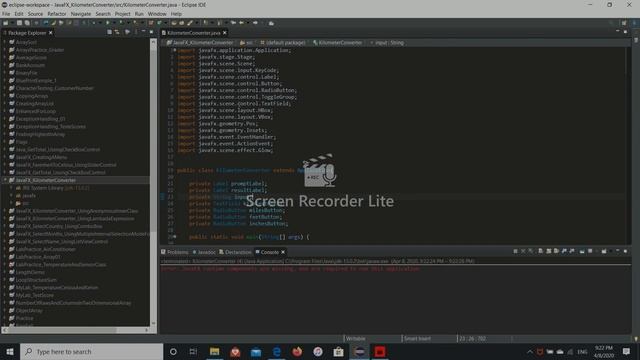This screenshot has width=640, height=360.
Task: Click the input : String breadcrumb segment
Action: [387, 42]
